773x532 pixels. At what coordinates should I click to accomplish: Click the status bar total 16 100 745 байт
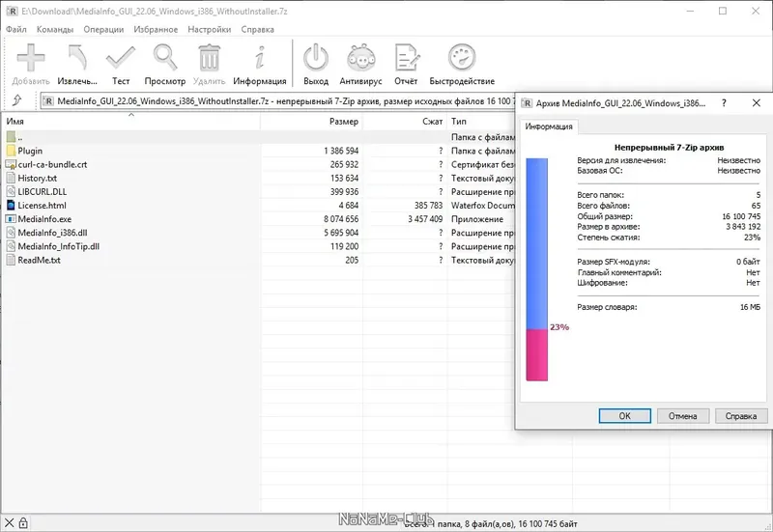547,524
